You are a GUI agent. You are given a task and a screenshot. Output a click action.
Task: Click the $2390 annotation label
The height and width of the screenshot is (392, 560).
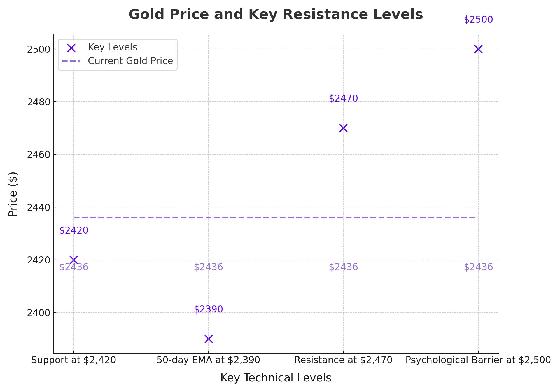click(x=209, y=309)
